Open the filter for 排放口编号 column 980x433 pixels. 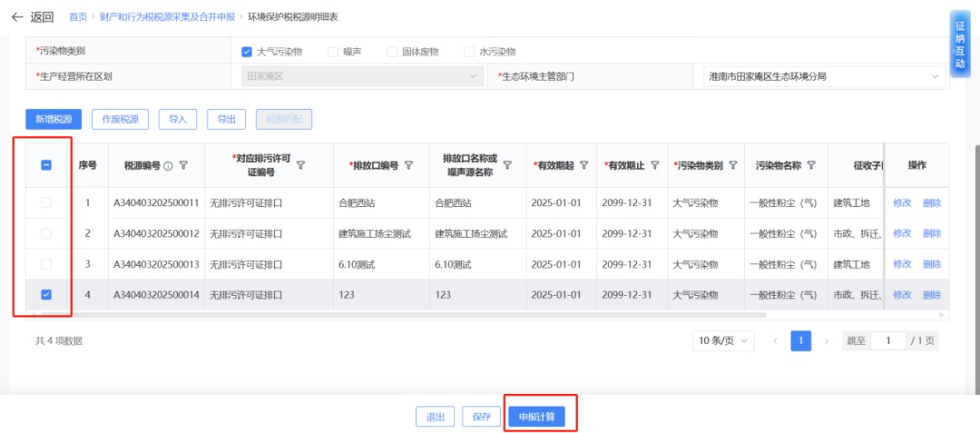tap(408, 165)
